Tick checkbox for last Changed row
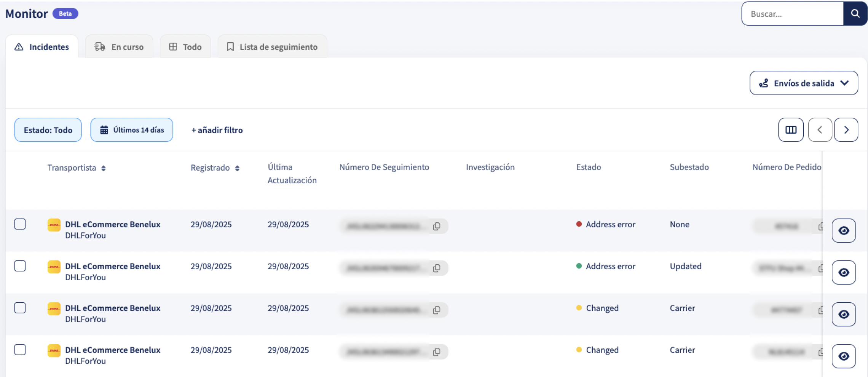868x377 pixels. [x=20, y=350]
